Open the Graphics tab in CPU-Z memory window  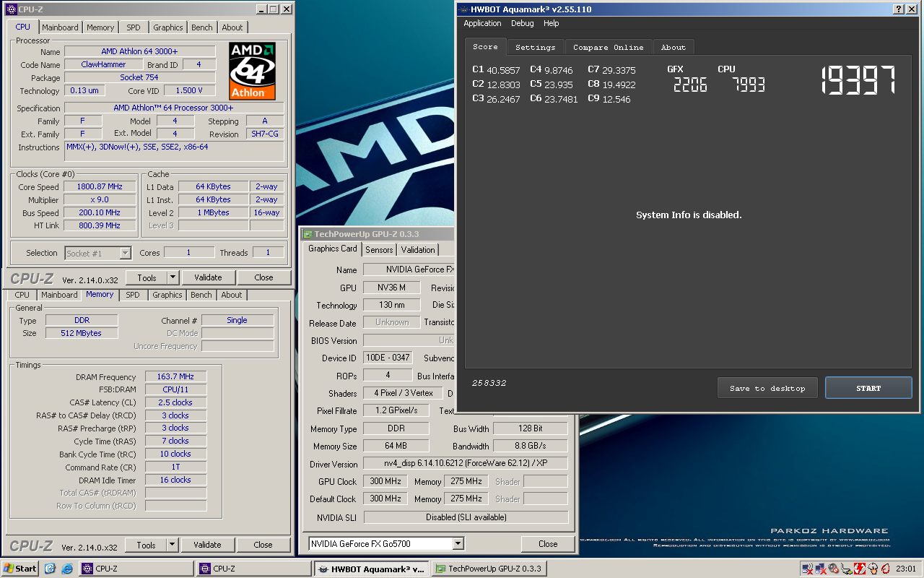coord(167,295)
